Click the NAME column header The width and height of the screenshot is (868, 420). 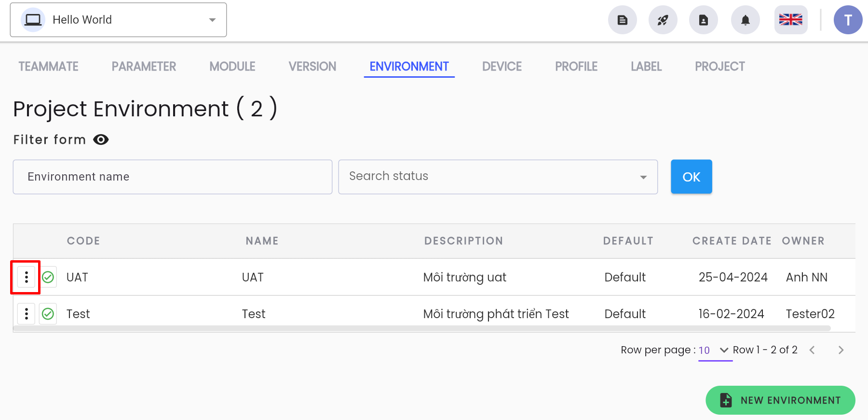262,241
